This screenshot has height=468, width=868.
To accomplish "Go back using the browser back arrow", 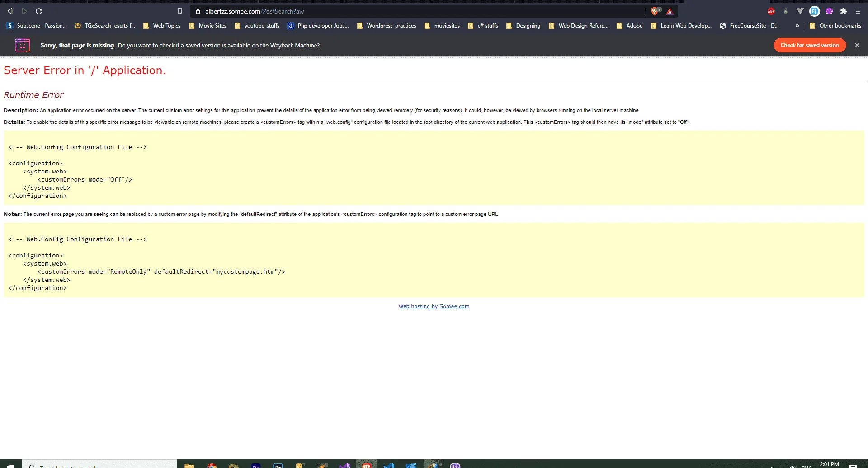I will (10, 11).
